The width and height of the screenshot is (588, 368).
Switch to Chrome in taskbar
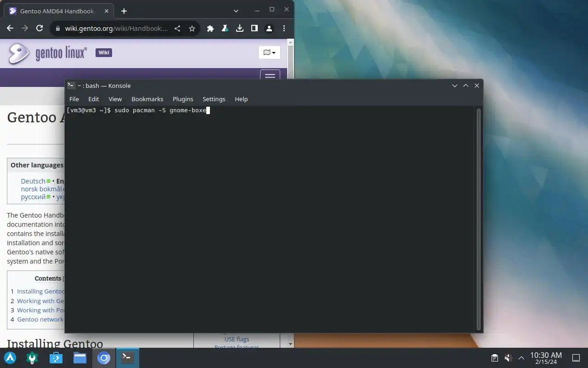point(104,358)
